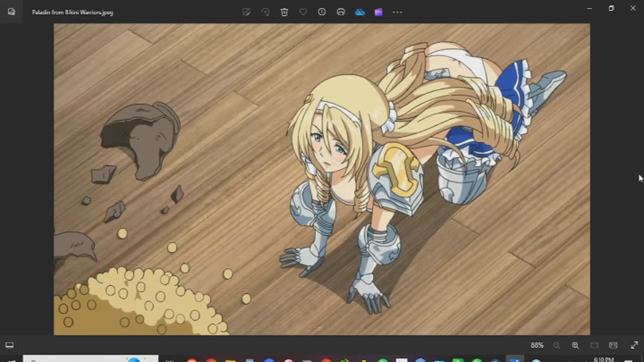Minimize the Photos window
This screenshot has height=362, width=644.
pyautogui.click(x=590, y=8)
